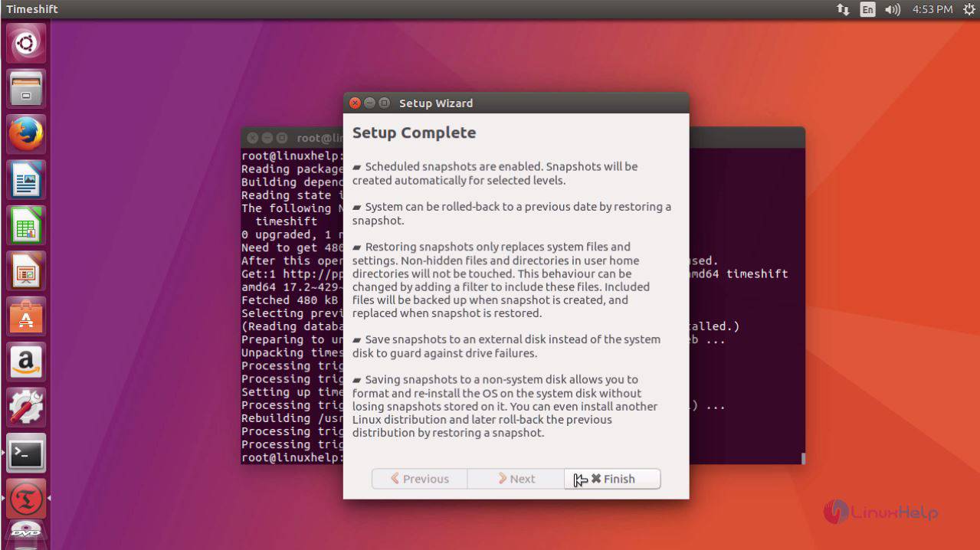
Task: Open LibreOffice Impress from the launcher
Action: pos(26,271)
